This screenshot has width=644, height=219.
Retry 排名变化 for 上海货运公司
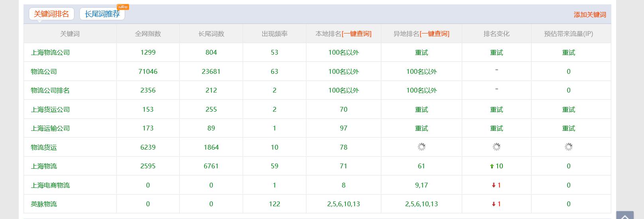coord(496,110)
